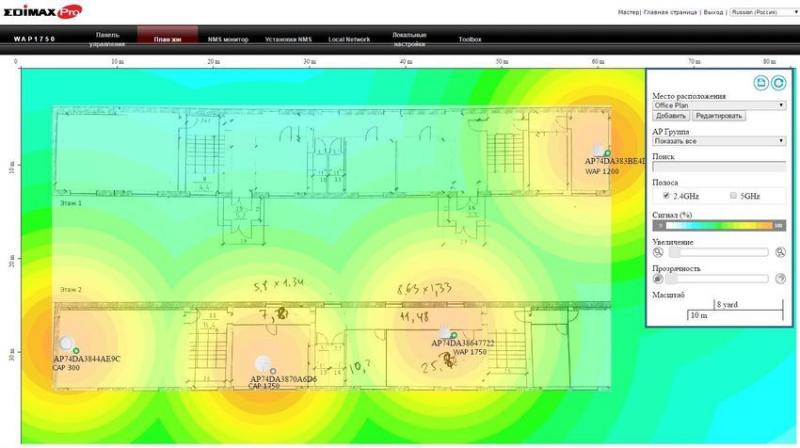
Task: Open the AP group 'Показать все' dropdown
Action: [719, 141]
